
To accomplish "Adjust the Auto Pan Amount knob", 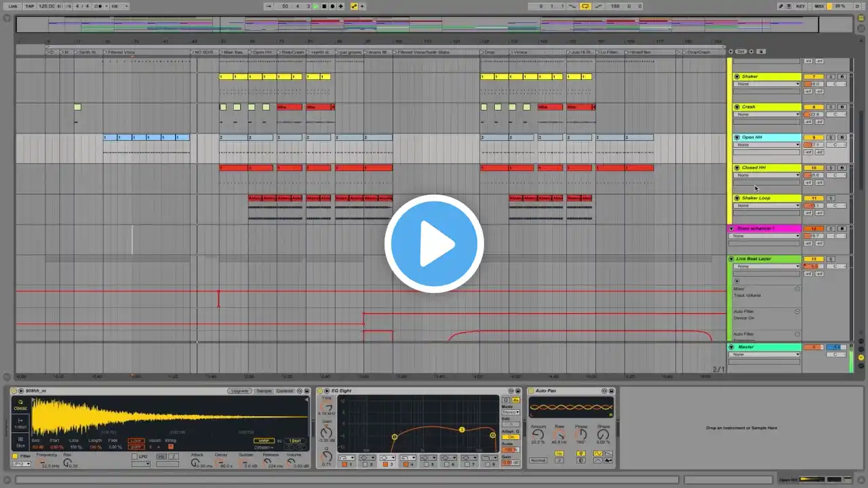I will [538, 435].
